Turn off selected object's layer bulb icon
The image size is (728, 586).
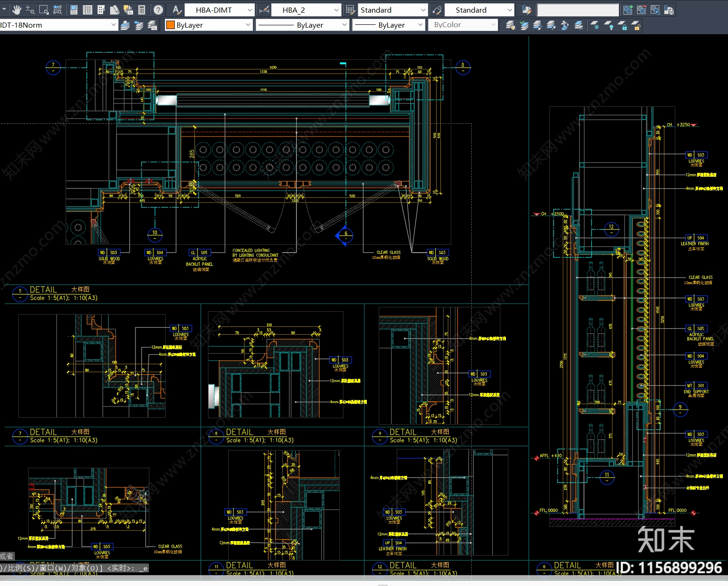coord(608,25)
